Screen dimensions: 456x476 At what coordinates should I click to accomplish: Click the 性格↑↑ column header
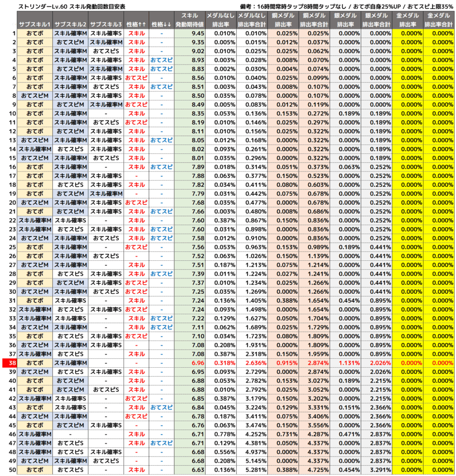[136, 24]
